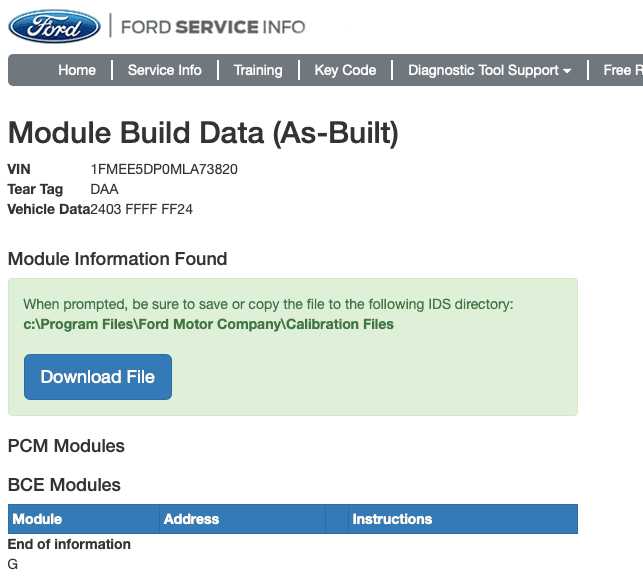Click the Calibration Files directory path text
This screenshot has width=643, height=587.
coord(208,324)
